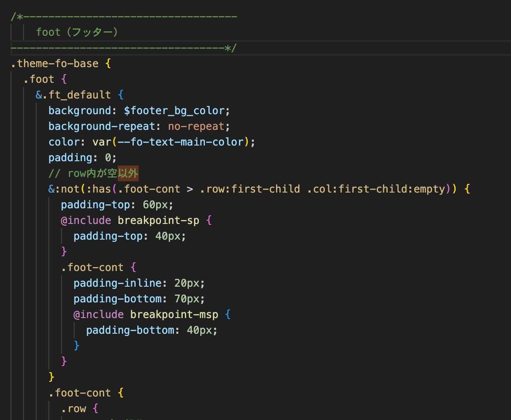Click the breakpoint-sp mixin name
Viewport: 511px width, 420px height.
tap(158, 220)
